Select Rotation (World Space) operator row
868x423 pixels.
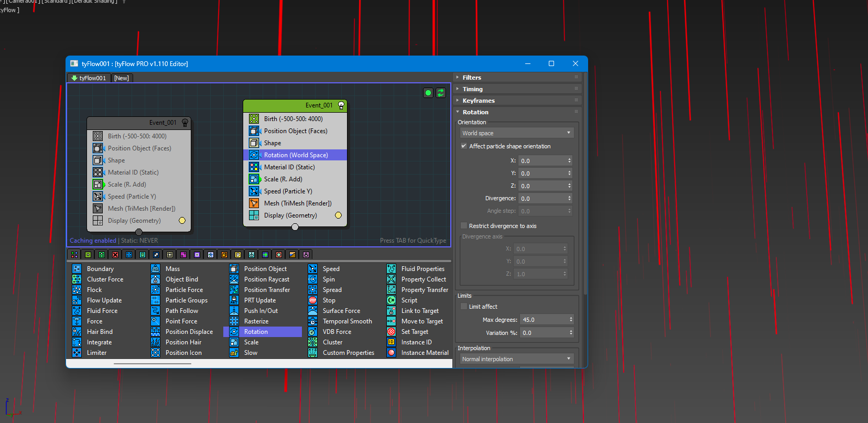click(x=295, y=155)
